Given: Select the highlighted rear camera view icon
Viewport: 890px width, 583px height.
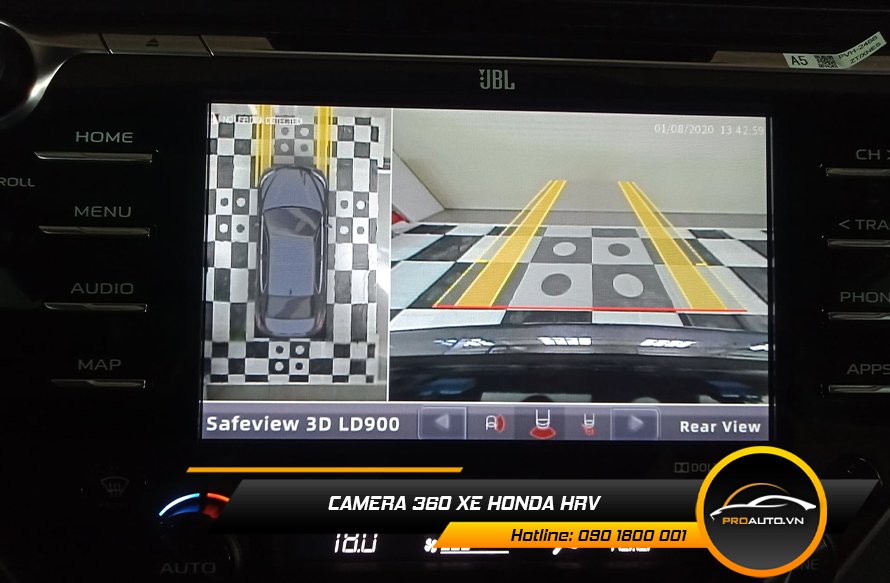Looking at the screenshot, I should [x=543, y=424].
